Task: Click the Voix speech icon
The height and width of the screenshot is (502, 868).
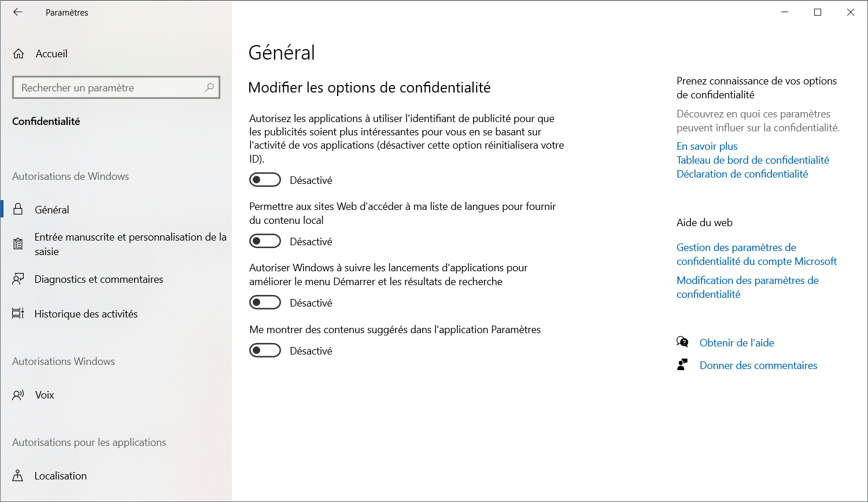Action: coord(19,395)
